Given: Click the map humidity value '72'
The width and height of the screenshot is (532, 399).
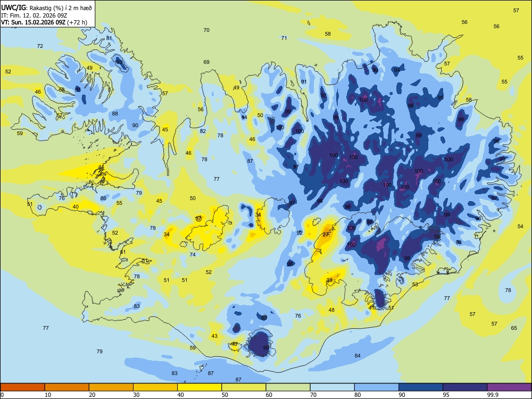Looking at the screenshot, I should coord(40,46).
